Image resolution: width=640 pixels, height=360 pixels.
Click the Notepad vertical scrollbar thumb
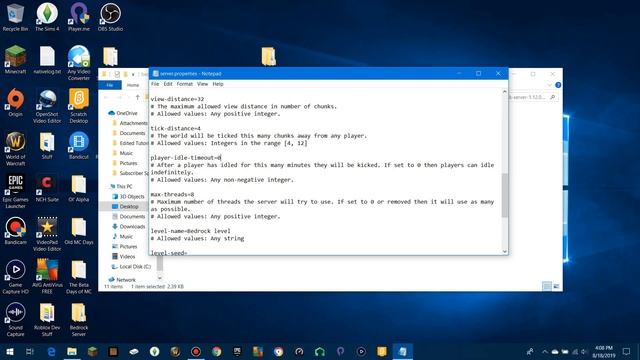coord(504,195)
